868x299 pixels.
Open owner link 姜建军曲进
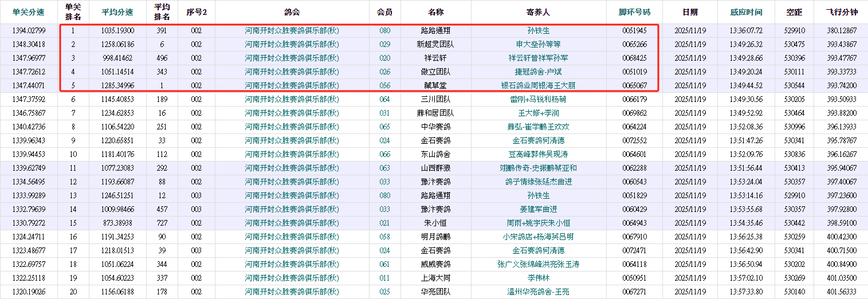tap(538, 209)
